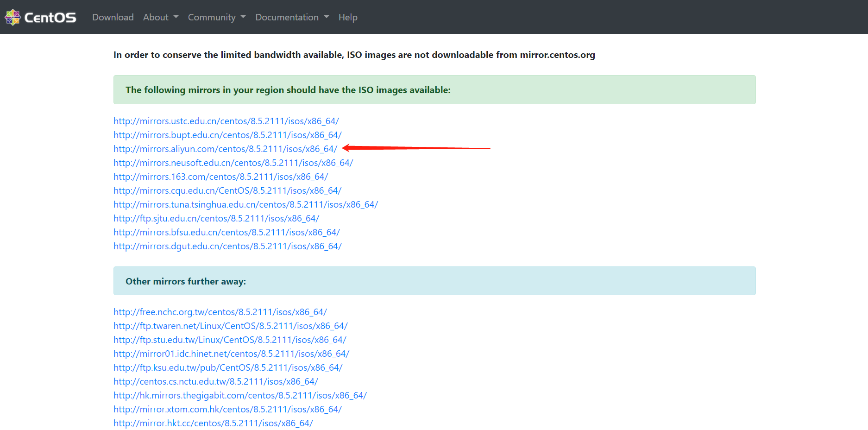Viewport: 868px width, 430px height.
Task: Open the mirrors.bfsu.edu.cn mirror link
Action: pos(227,232)
